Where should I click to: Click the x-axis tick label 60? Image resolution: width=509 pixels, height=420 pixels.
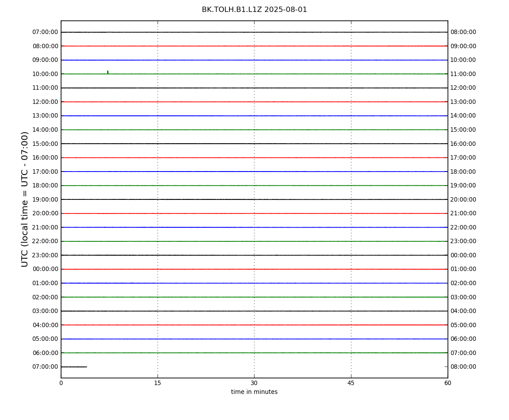point(447,383)
